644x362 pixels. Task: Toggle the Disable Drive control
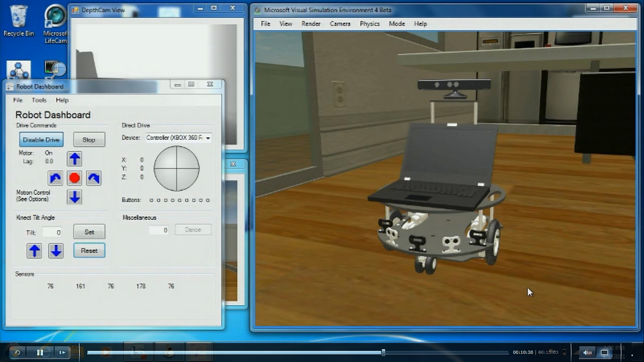[x=41, y=139]
